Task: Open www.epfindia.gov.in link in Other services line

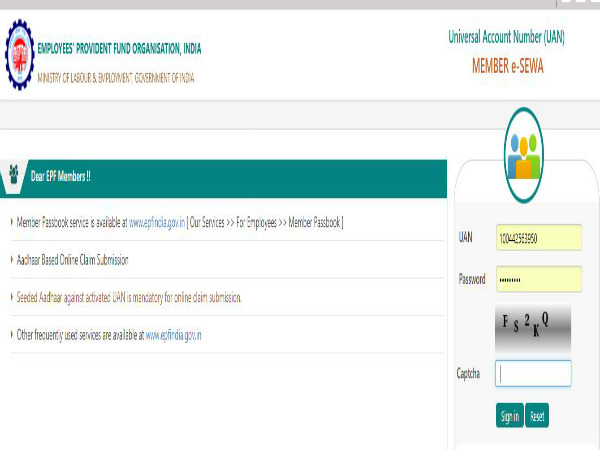Action: [x=174, y=335]
